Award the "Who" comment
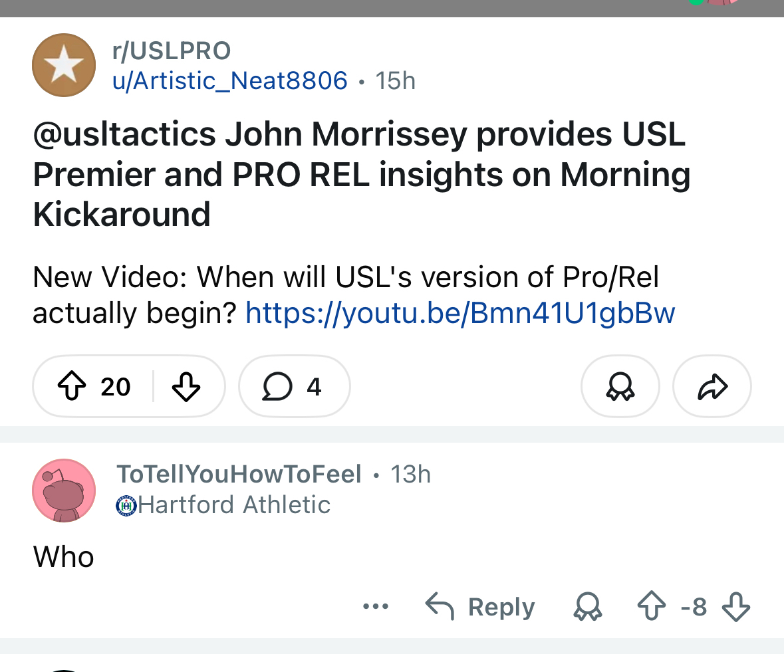The image size is (784, 672). pos(588,607)
